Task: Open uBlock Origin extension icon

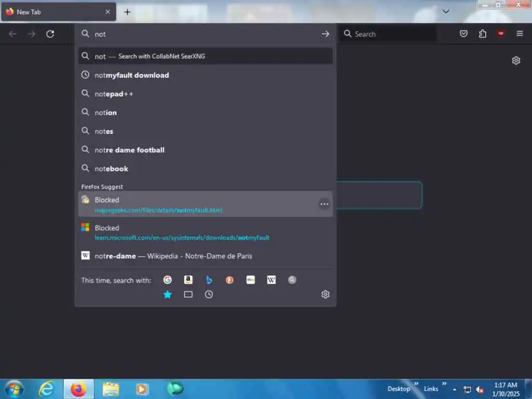Action: pyautogui.click(x=501, y=33)
